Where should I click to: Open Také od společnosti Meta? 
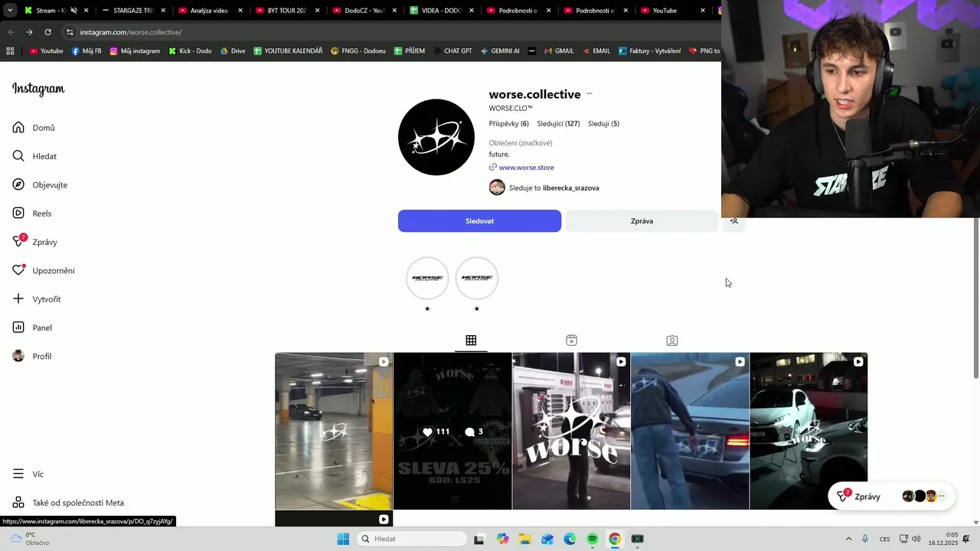click(x=68, y=503)
